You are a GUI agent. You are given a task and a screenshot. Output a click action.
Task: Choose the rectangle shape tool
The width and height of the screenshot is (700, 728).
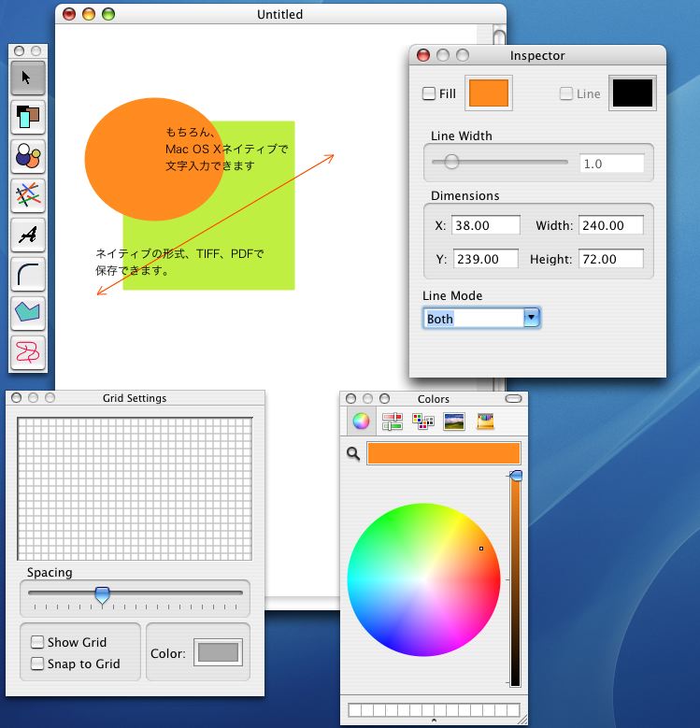pyautogui.click(x=28, y=117)
